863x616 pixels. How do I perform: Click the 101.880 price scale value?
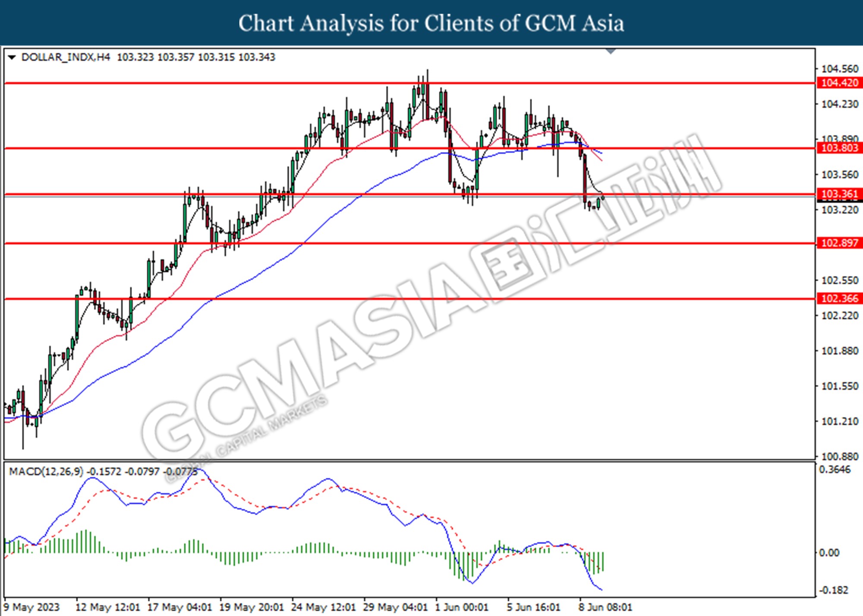(x=840, y=351)
